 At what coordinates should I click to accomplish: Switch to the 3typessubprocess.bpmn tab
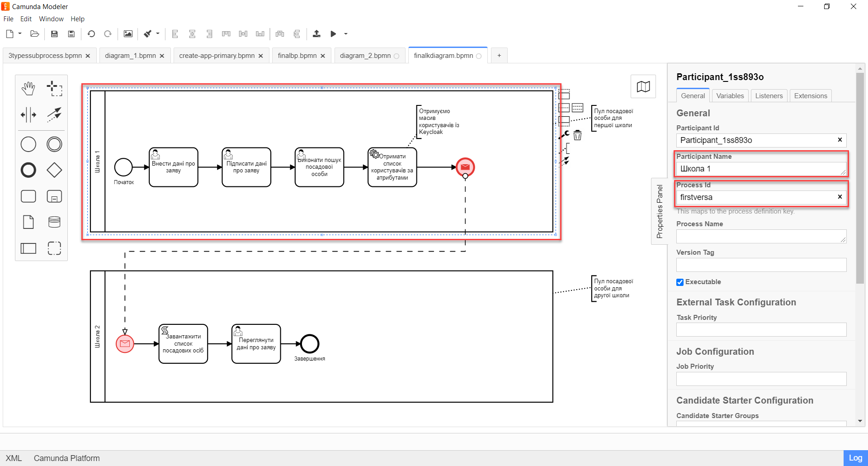[45, 56]
